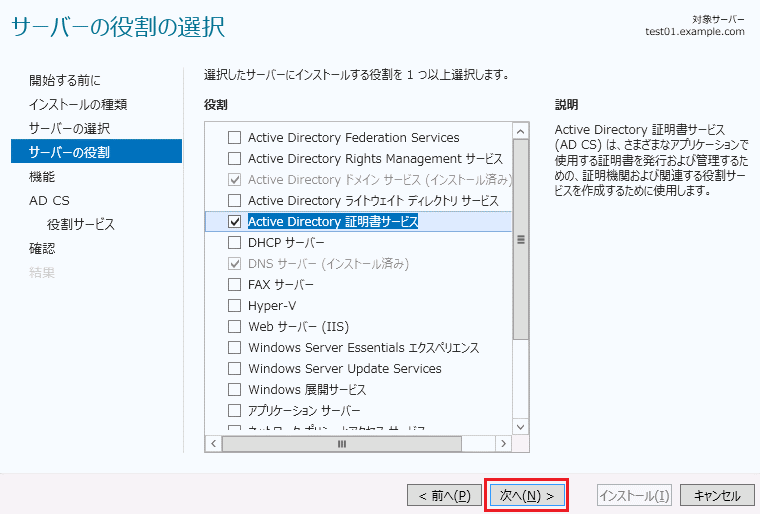
Task: Click horizontal scroll right arrow
Action: tap(504, 444)
